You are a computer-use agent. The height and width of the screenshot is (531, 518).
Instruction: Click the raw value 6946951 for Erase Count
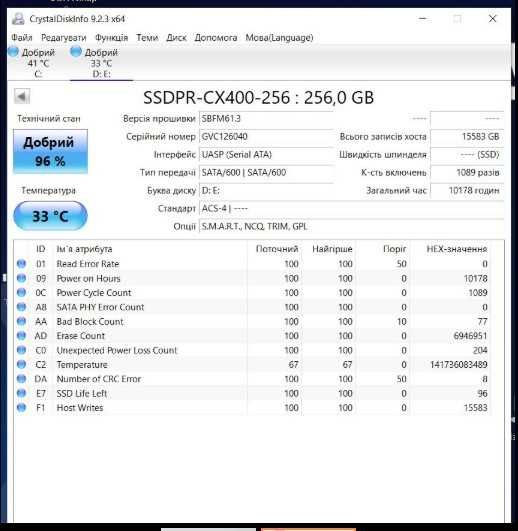click(470, 336)
